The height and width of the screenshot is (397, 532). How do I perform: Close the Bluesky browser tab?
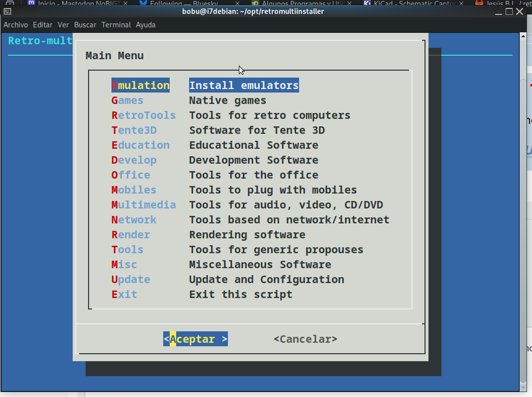coord(237,3)
